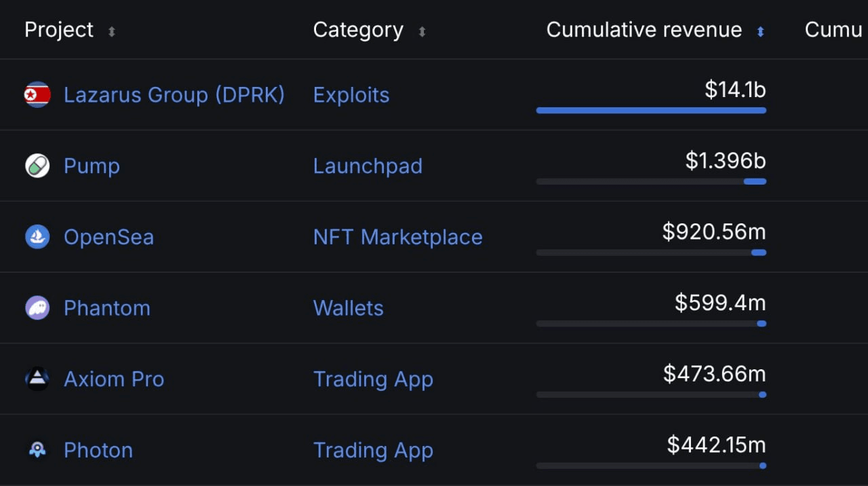Click the Photon rocket logo icon

click(37, 450)
